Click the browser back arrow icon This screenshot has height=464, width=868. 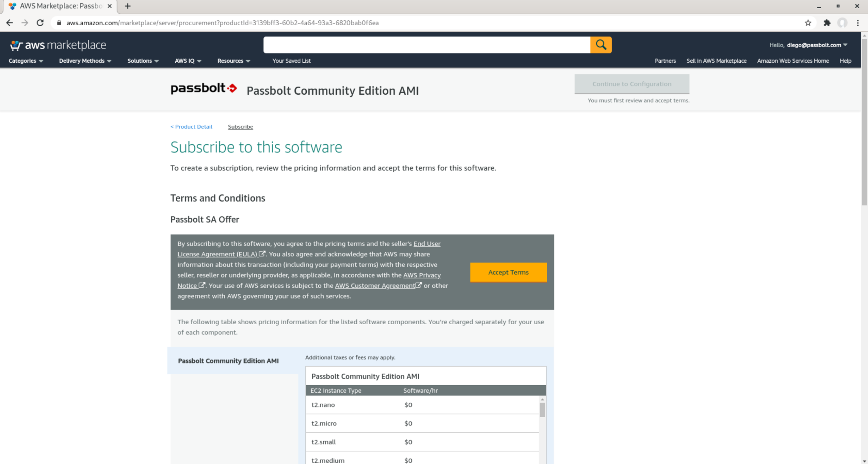click(10, 22)
